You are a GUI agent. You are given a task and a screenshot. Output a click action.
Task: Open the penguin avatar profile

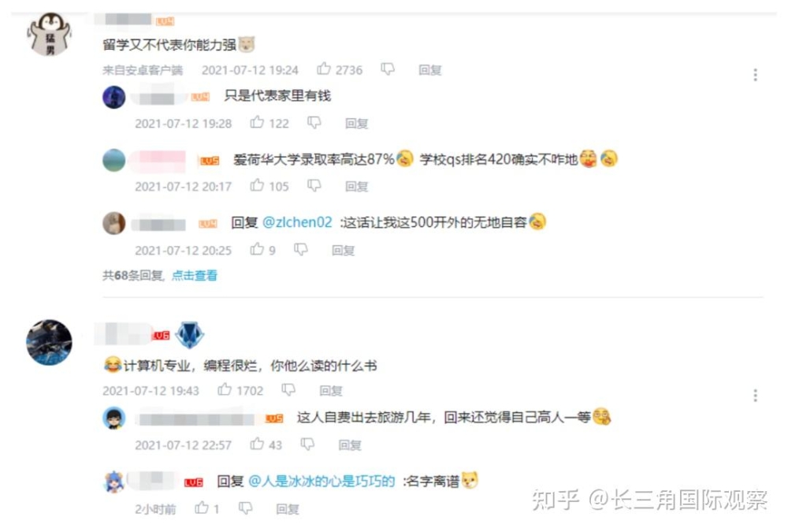(x=49, y=34)
